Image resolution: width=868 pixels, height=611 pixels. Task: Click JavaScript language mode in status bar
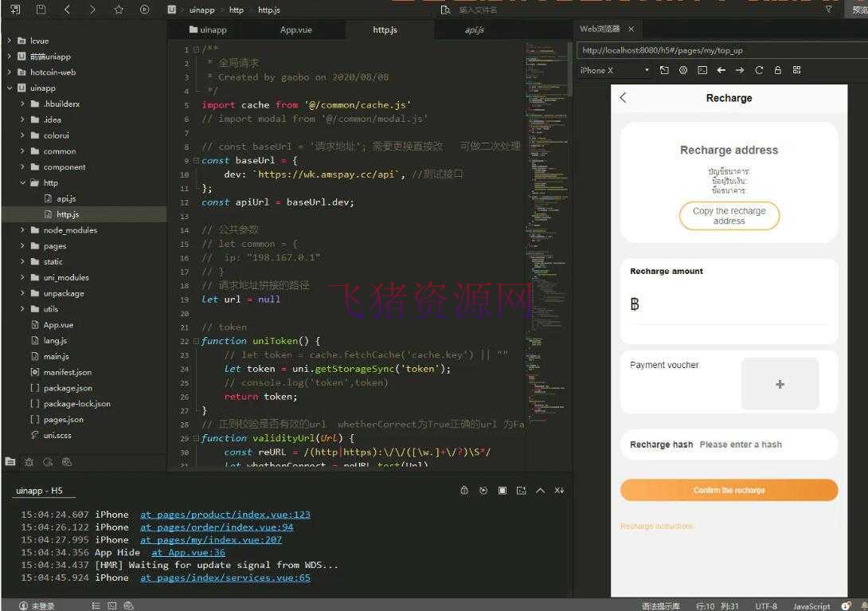811,606
